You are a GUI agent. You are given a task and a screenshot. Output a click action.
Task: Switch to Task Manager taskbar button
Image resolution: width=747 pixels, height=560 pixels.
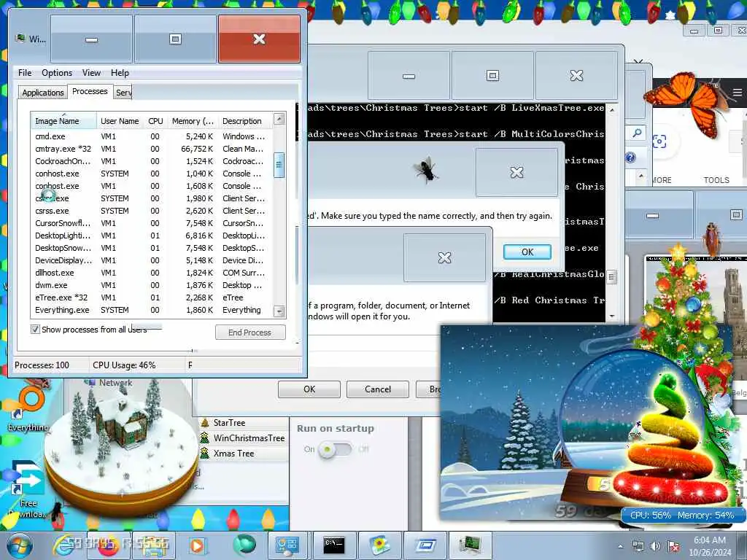coord(471,545)
